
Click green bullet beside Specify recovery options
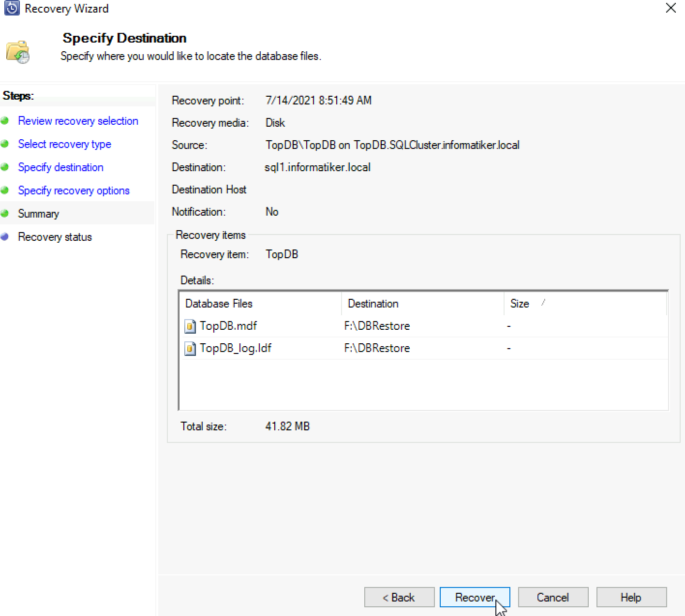pos(5,191)
